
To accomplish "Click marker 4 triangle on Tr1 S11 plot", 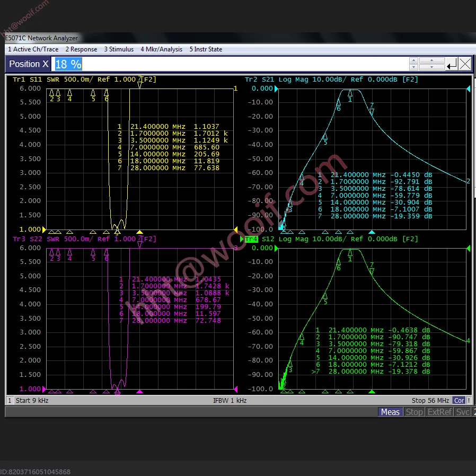I will click(69, 93).
